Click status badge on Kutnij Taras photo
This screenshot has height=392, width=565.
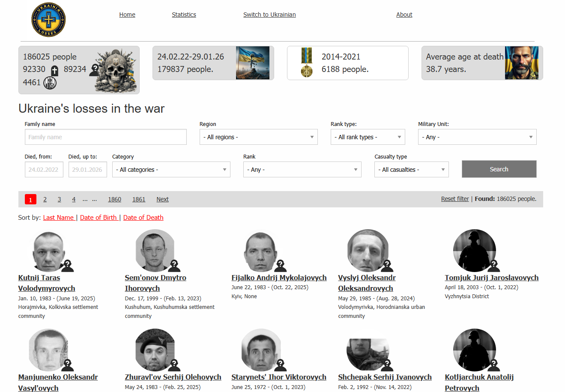[67, 266]
